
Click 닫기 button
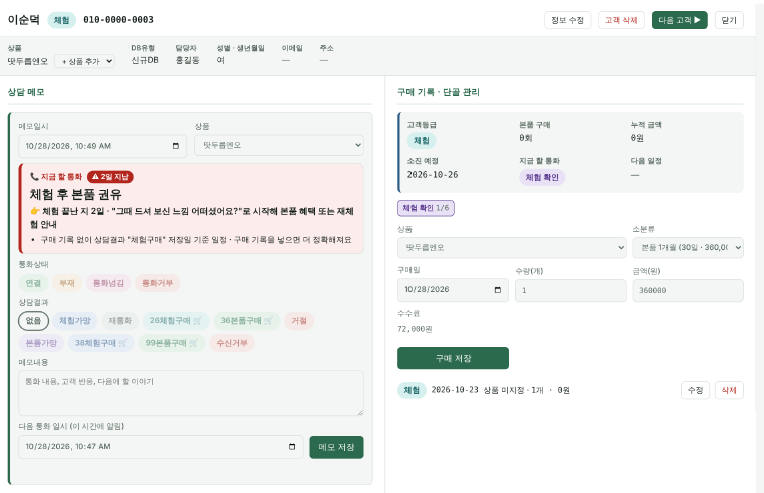729,20
